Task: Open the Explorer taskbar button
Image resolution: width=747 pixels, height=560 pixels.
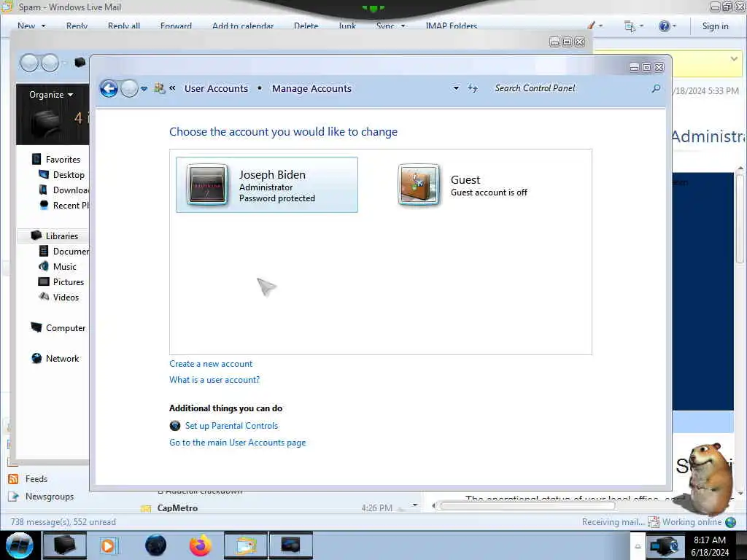Action: click(x=64, y=545)
